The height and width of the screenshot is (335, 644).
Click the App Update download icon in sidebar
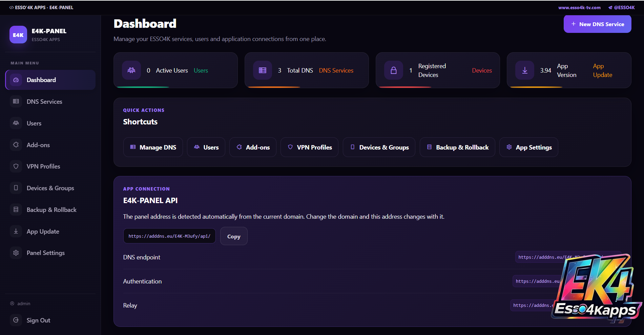[16, 231]
